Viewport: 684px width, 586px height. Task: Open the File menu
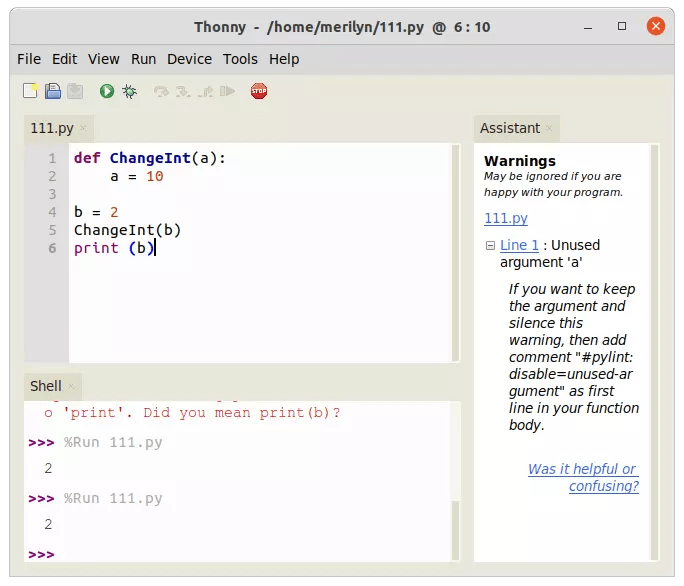point(29,59)
